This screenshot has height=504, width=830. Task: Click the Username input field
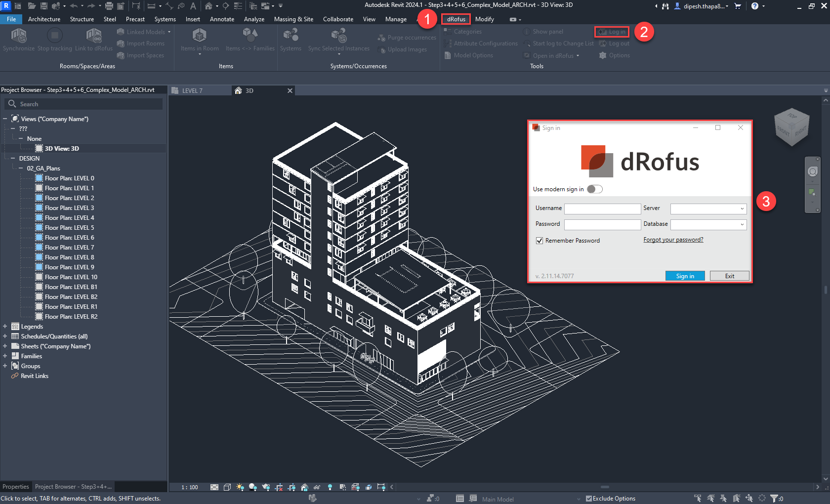pyautogui.click(x=602, y=209)
